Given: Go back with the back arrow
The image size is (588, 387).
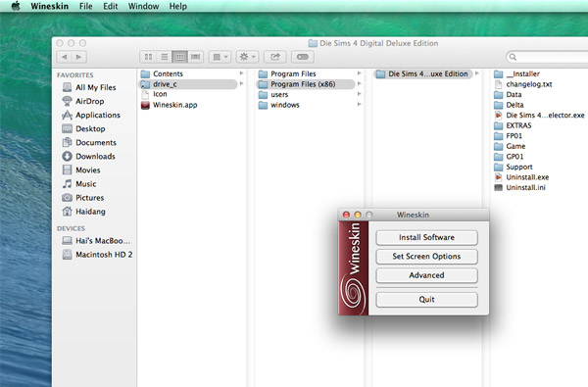Looking at the screenshot, I should tap(64, 57).
